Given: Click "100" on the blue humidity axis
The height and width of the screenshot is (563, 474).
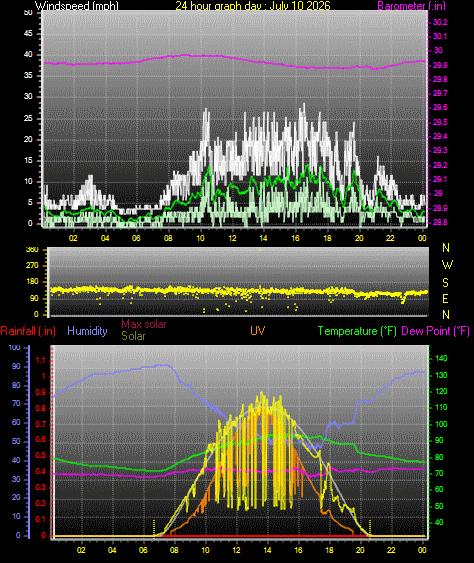Looking at the screenshot, I should [14, 348].
